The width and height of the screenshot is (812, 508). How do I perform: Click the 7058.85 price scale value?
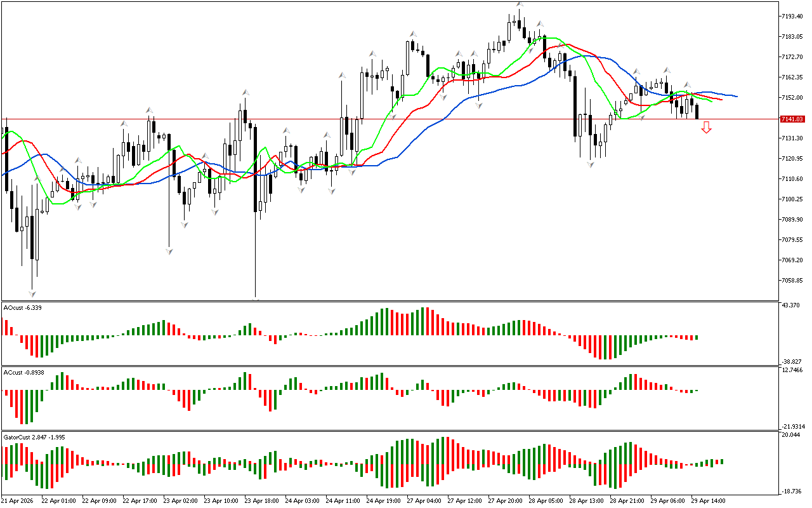[794, 280]
